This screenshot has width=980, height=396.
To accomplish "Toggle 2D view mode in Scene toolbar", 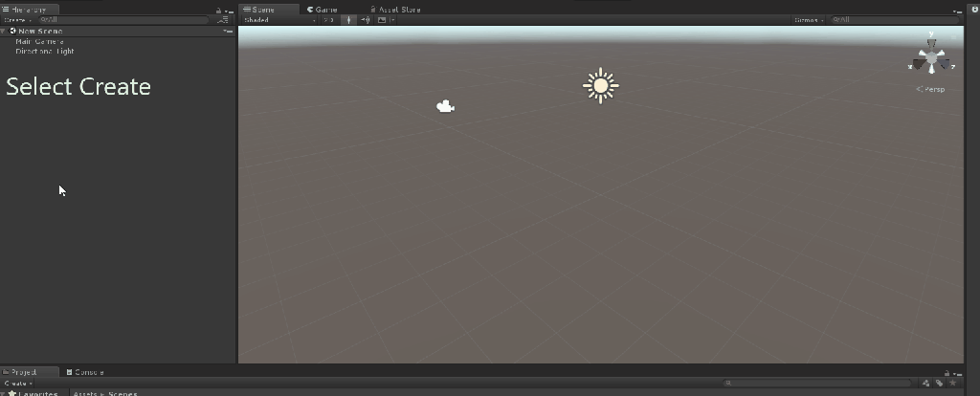I will click(328, 20).
